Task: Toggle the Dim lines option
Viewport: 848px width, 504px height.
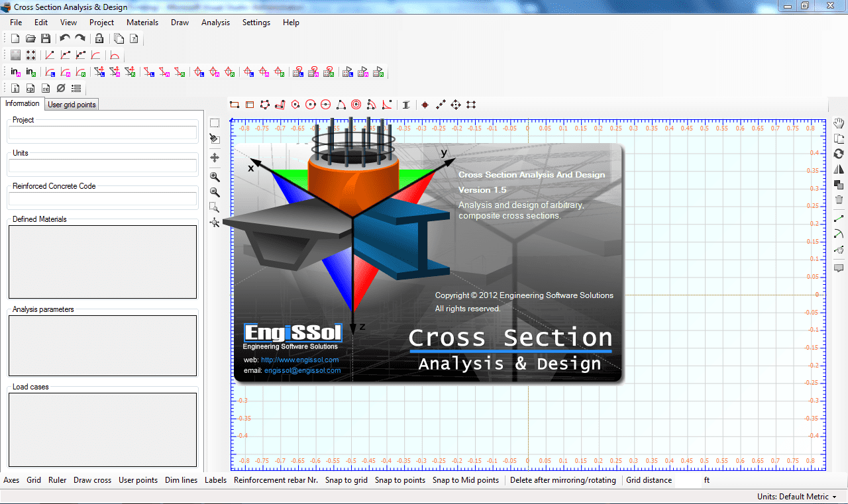Action: coord(181,480)
